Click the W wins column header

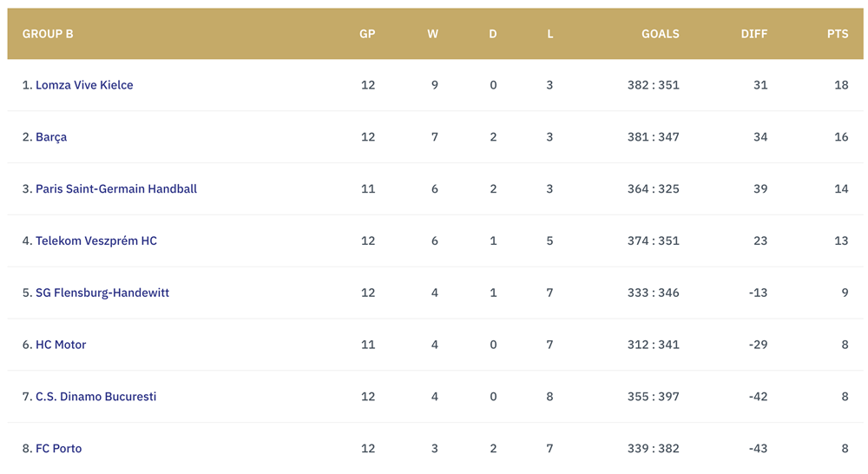click(433, 34)
